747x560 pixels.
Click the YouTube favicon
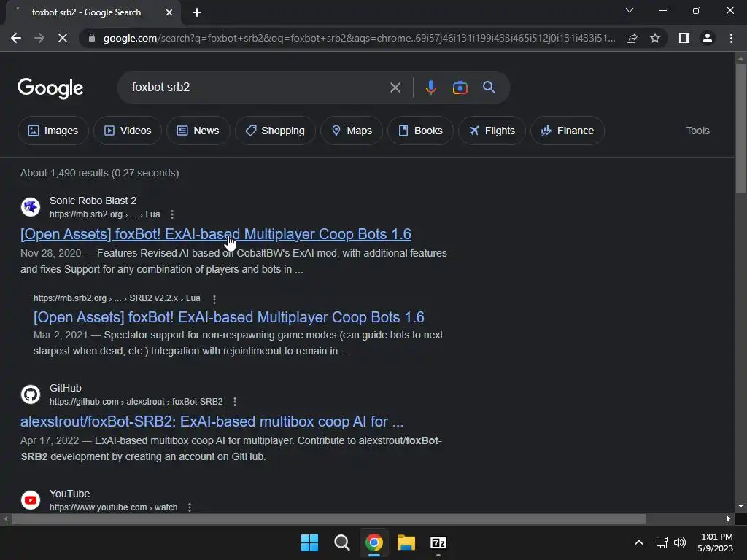[x=31, y=500]
